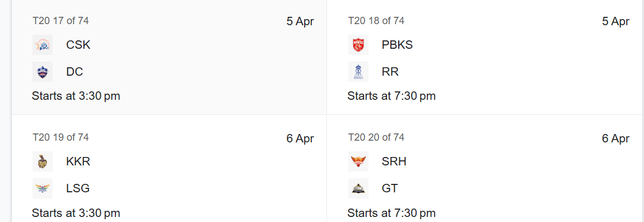Select the RR team logo

point(358,72)
